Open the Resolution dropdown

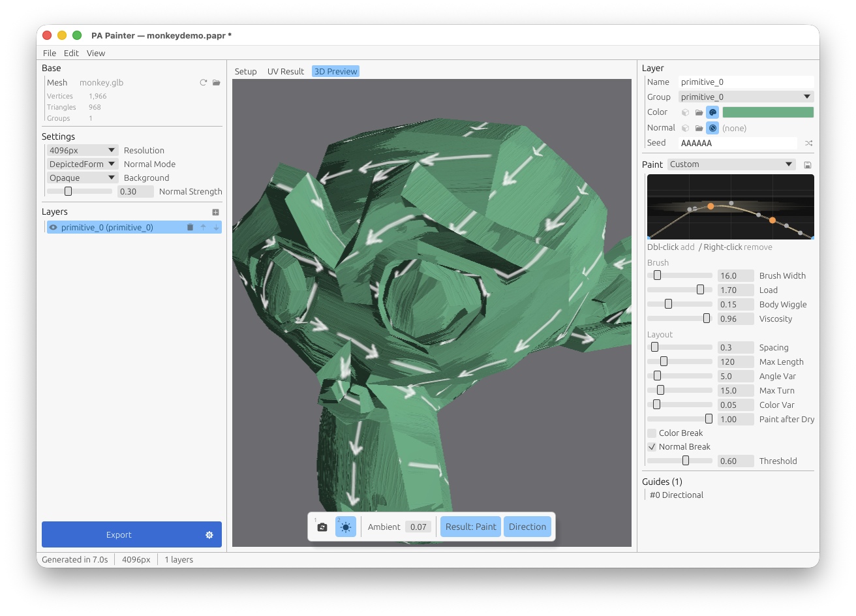(x=82, y=151)
